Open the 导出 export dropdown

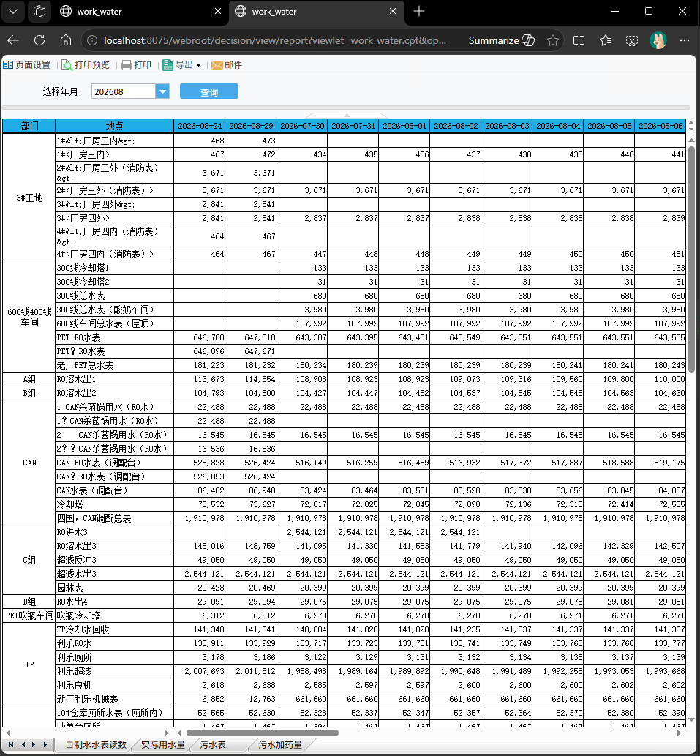(182, 65)
